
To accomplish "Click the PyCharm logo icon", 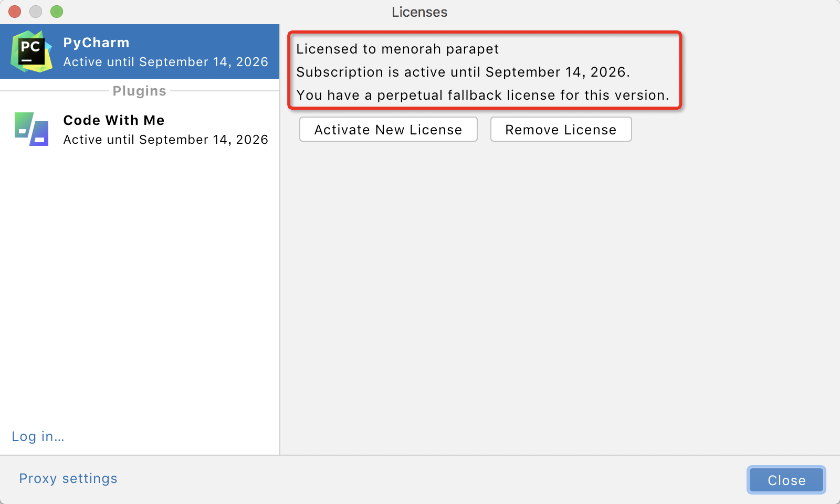I will (31, 51).
